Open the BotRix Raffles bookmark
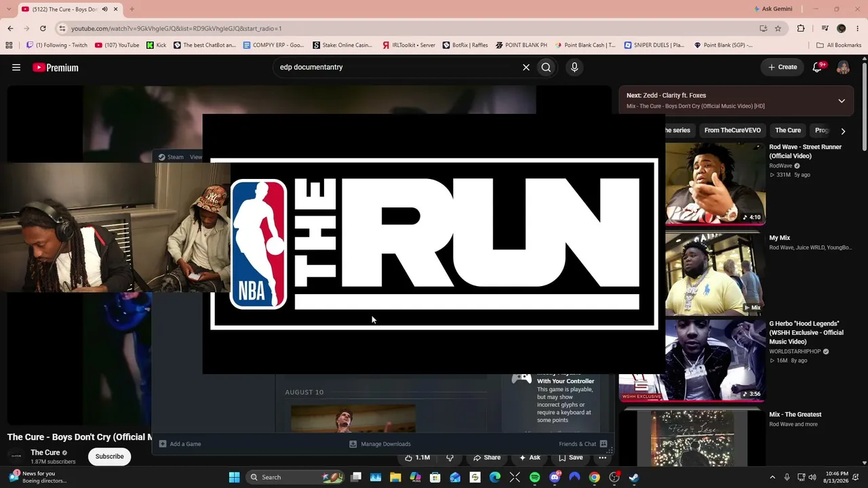Viewport: 868px width, 488px height. pos(465,45)
